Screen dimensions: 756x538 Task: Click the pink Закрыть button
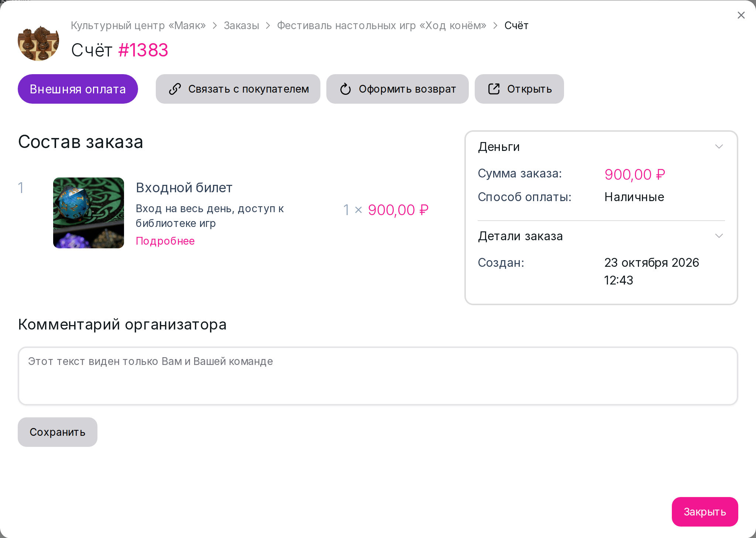[705, 512]
